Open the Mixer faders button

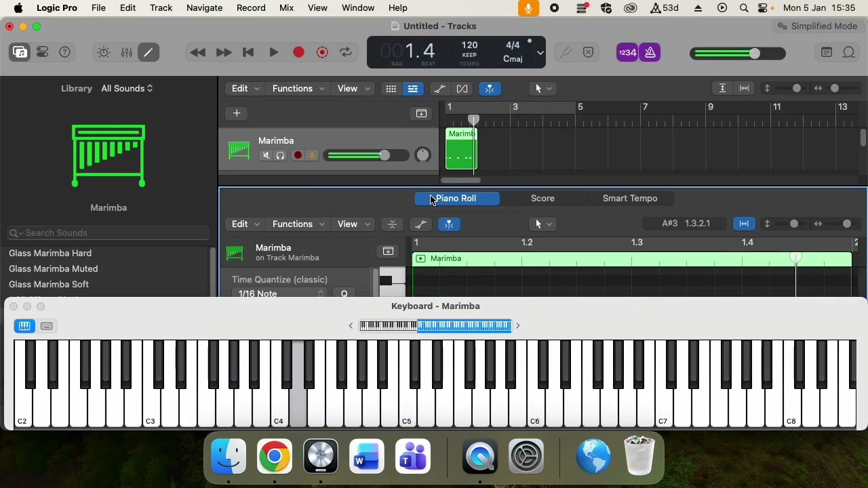pyautogui.click(x=127, y=52)
